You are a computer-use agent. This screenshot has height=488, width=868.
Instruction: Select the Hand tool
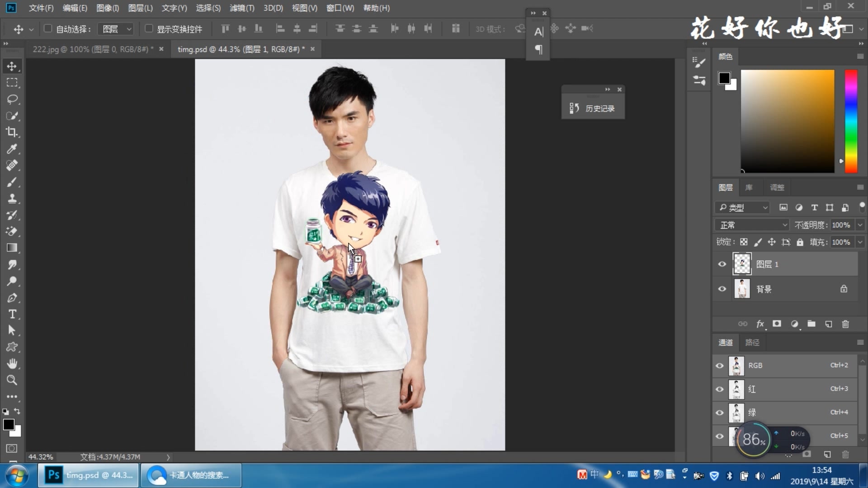pos(12,364)
